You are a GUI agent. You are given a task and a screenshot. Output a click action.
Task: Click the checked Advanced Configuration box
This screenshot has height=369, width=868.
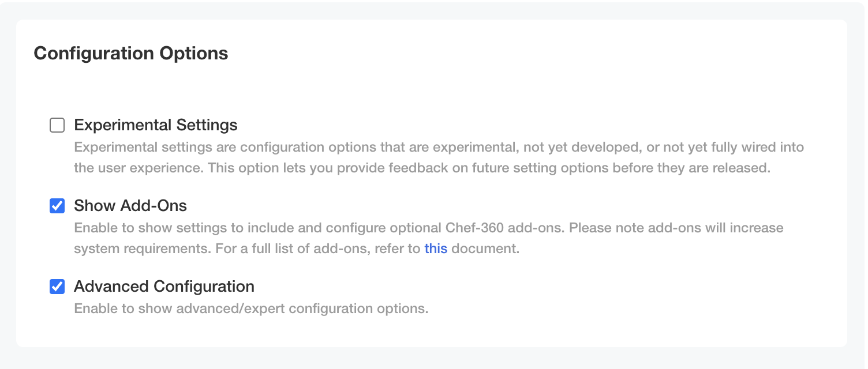57,287
